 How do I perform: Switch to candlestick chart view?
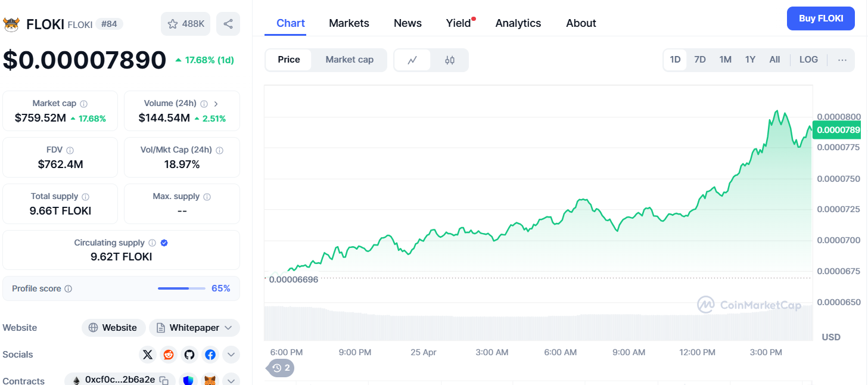pyautogui.click(x=450, y=60)
